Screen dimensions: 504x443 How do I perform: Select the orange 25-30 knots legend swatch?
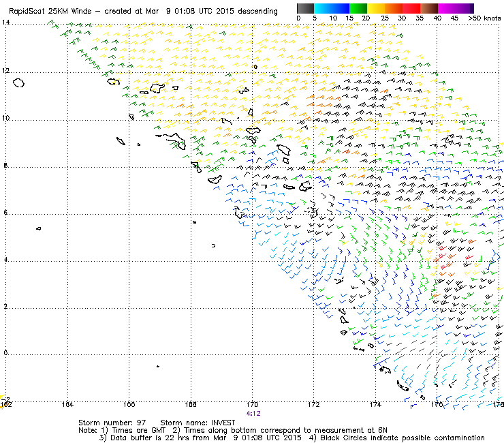(x=394, y=8)
